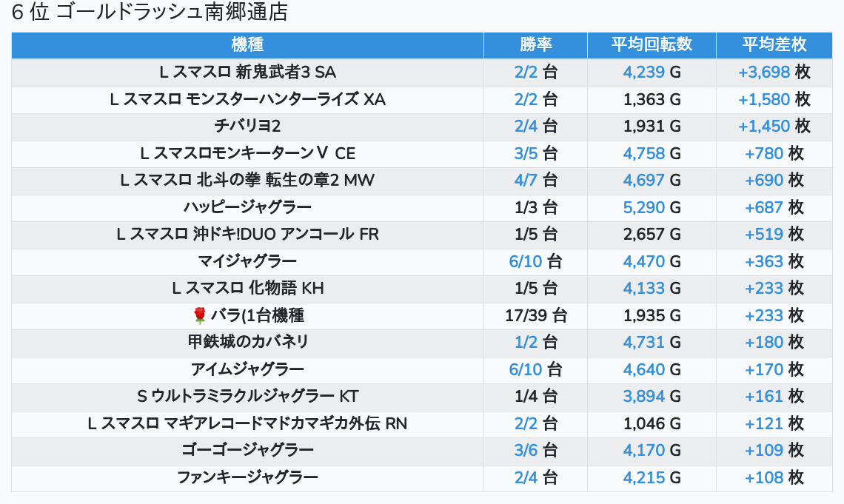Click the 5,290 G spins value
The image size is (844, 504).
click(652, 207)
